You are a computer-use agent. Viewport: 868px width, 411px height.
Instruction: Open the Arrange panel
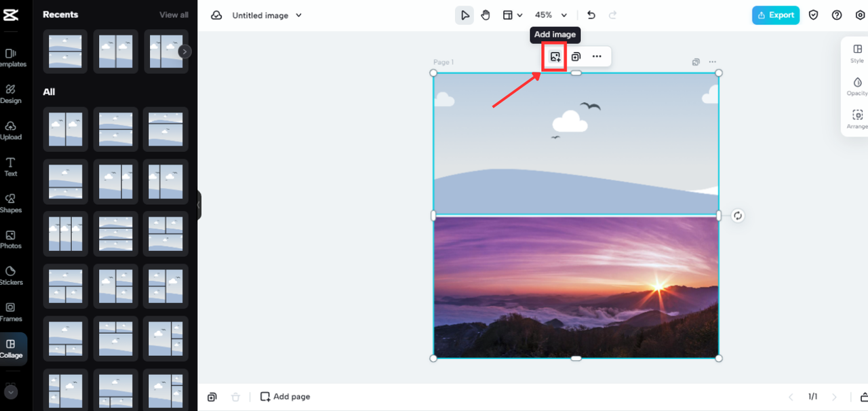pos(857,119)
